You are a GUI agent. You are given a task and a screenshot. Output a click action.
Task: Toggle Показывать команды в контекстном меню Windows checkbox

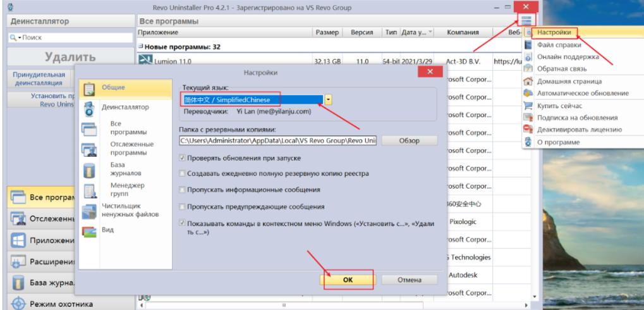tap(182, 223)
